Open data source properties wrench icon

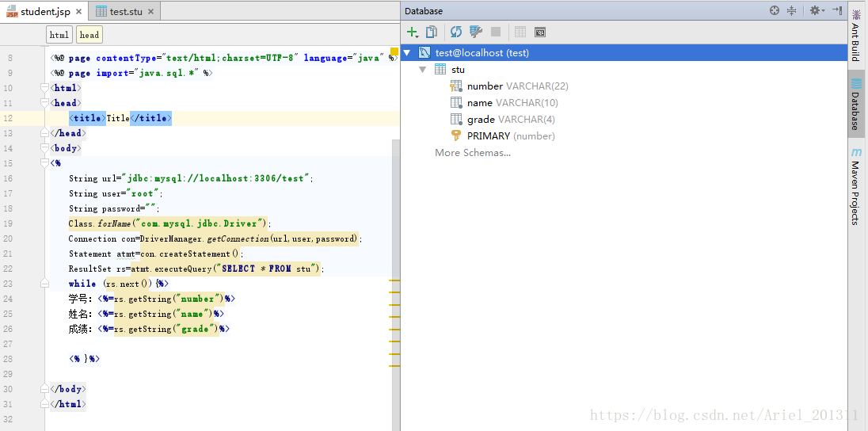[475, 32]
